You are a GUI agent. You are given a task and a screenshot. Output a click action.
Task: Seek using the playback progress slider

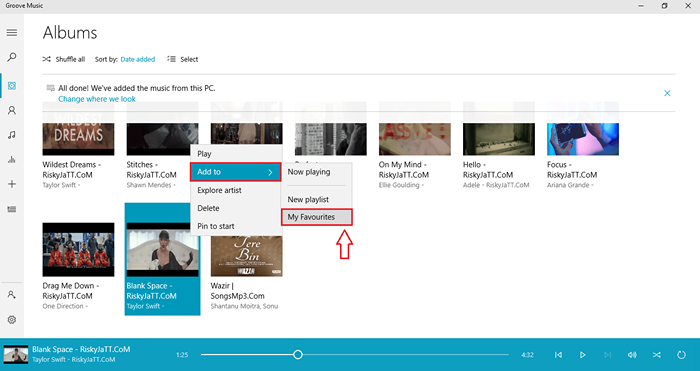(x=354, y=354)
